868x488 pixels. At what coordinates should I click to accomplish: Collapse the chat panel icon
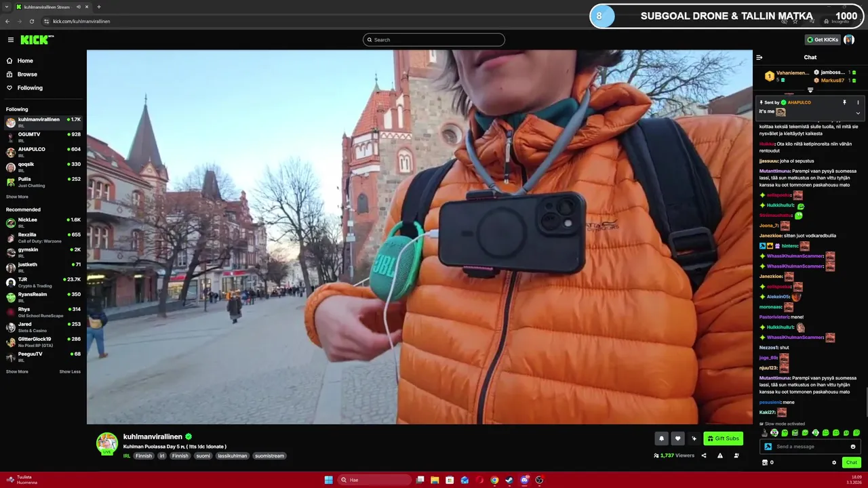(x=759, y=58)
